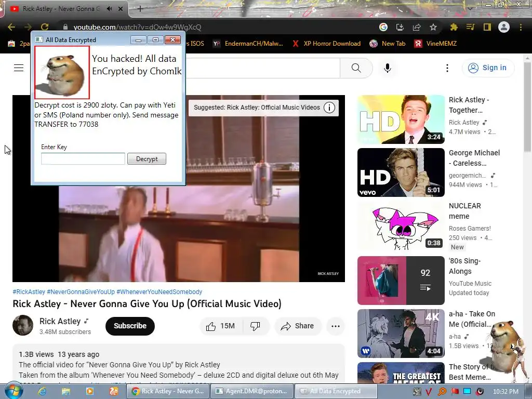Open a new Chrome tab with plus icon

coord(140,9)
